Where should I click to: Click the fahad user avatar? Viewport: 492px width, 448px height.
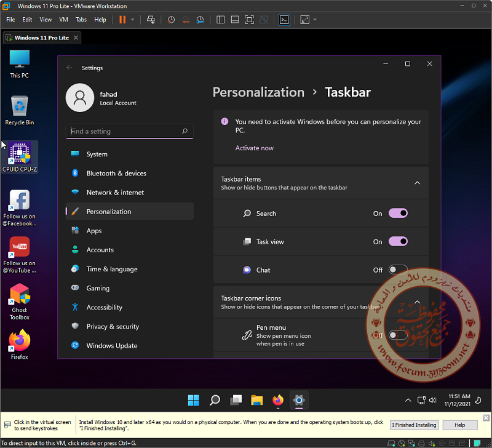click(80, 98)
